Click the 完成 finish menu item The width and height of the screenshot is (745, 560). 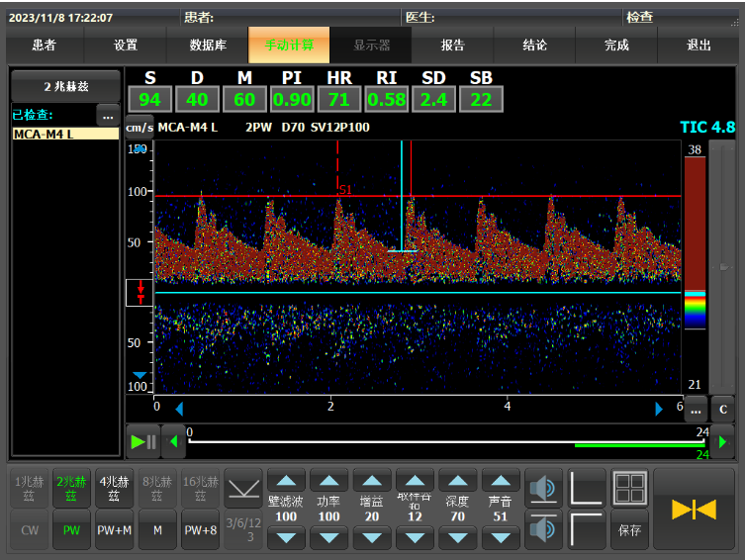(616, 46)
